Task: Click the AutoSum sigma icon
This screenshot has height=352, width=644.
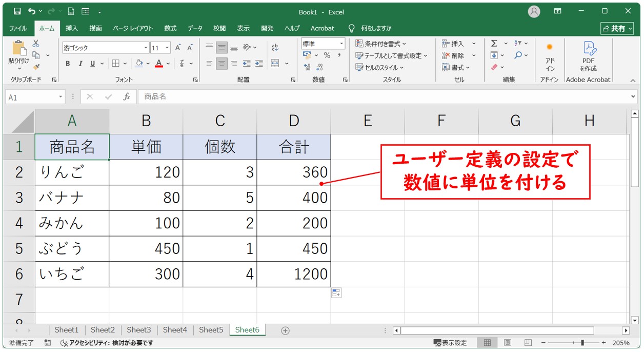Action: [x=494, y=44]
